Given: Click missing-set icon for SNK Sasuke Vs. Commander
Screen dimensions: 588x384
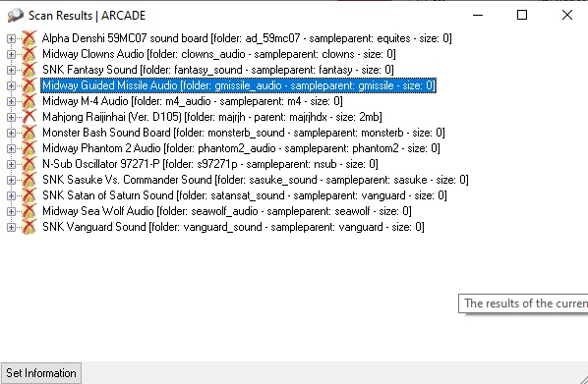Looking at the screenshot, I should pyautogui.click(x=29, y=180).
